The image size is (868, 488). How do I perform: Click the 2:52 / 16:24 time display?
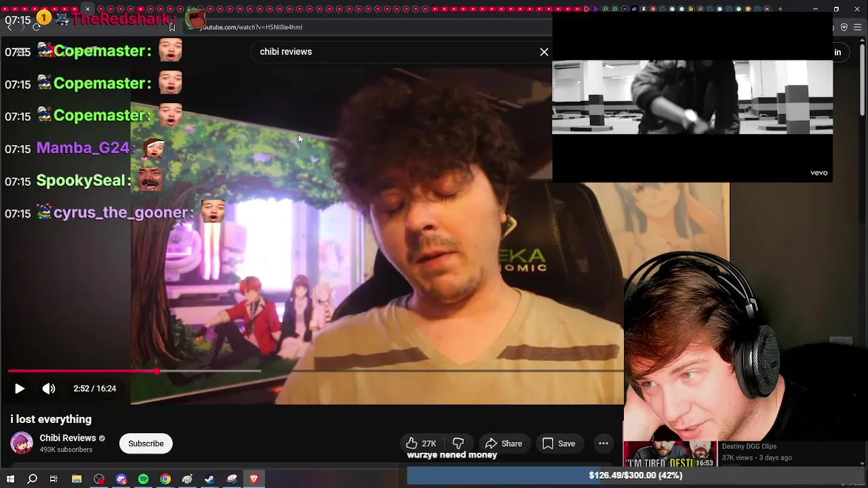[95, 388]
